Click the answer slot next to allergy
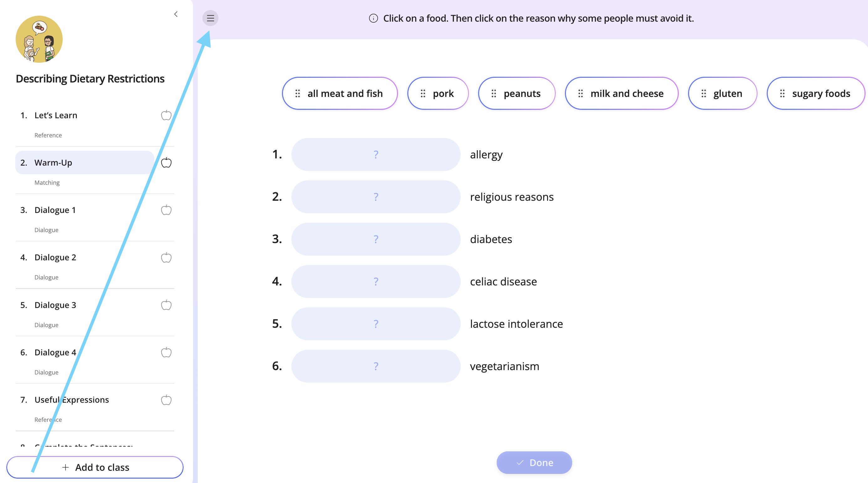 pos(376,155)
